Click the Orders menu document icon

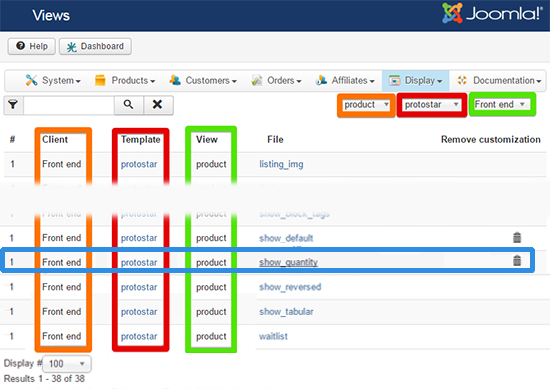(257, 80)
